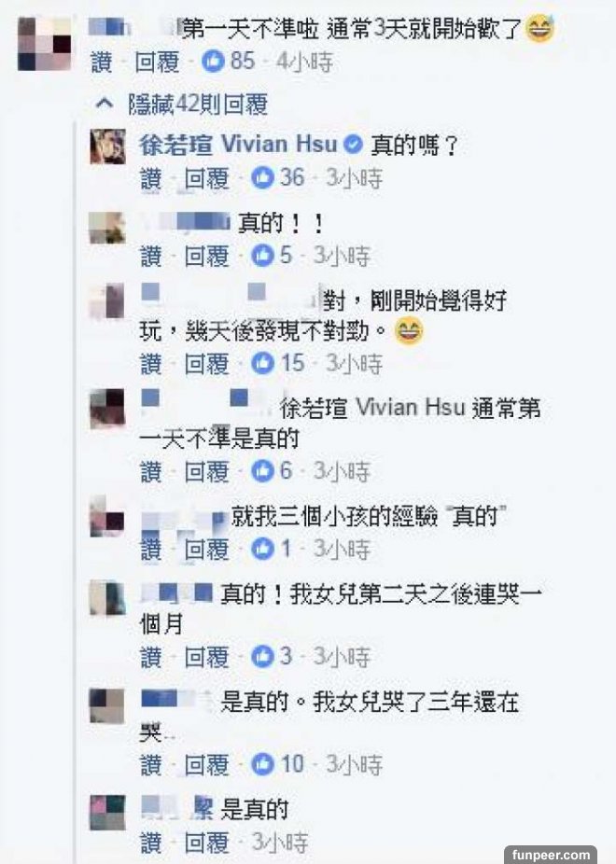Image resolution: width=616 pixels, height=864 pixels.
Task: Click 讚 under the 哭了三年還在哭 comment
Action: coord(151,765)
